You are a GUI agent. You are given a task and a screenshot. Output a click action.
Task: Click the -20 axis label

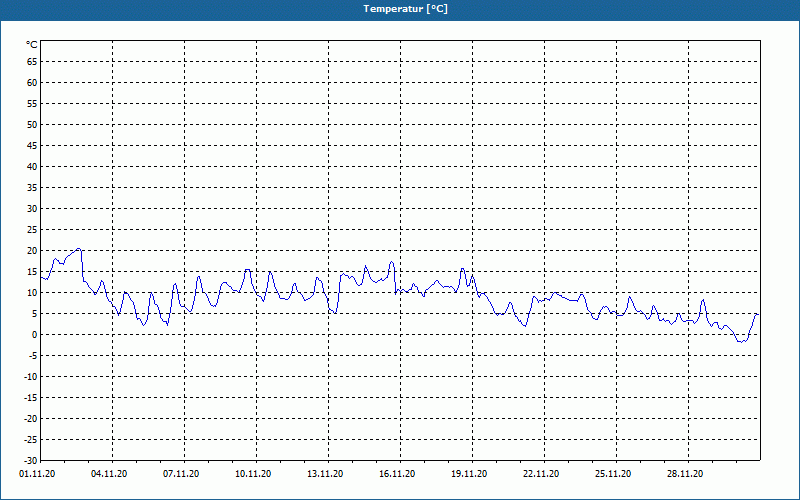tap(31, 418)
